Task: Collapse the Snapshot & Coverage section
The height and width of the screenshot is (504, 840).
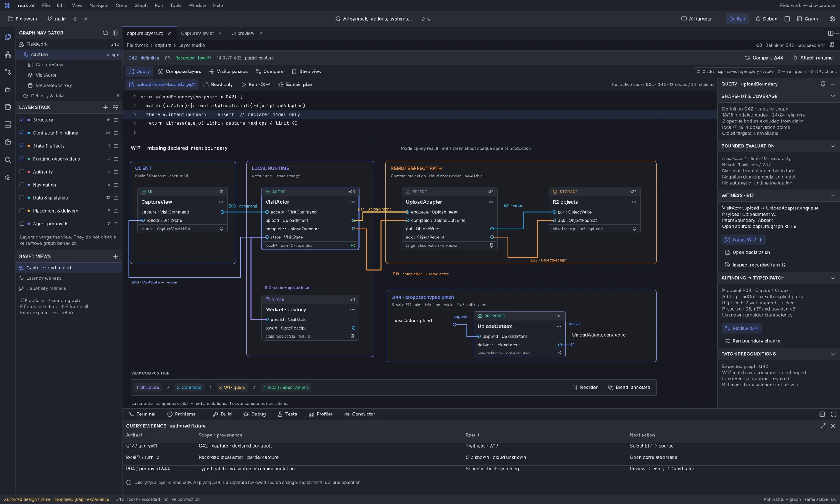Action: coord(833,96)
